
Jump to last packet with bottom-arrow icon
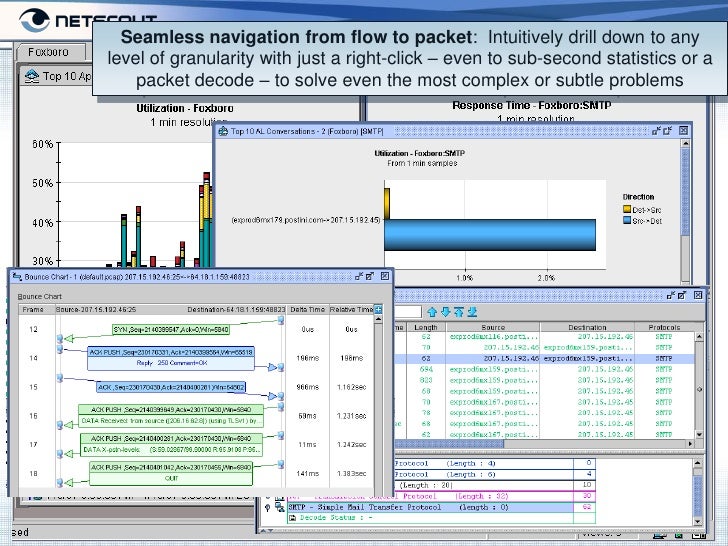pos(472,312)
